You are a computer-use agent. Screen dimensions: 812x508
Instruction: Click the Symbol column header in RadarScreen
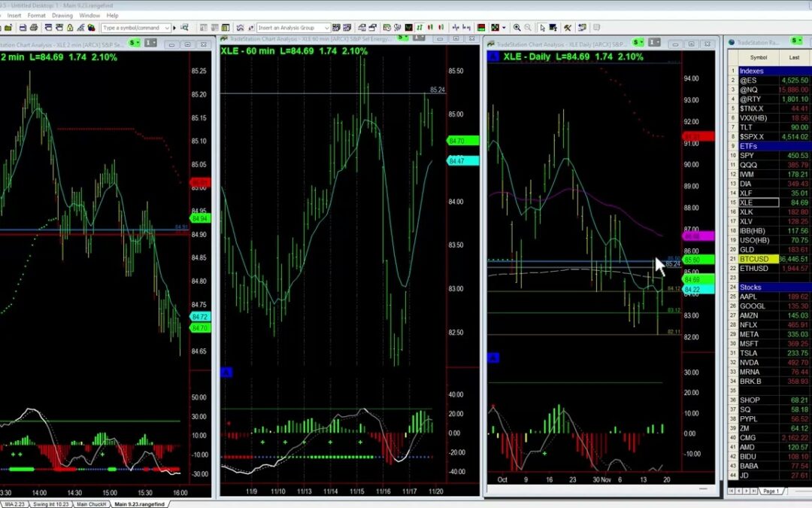[758, 57]
